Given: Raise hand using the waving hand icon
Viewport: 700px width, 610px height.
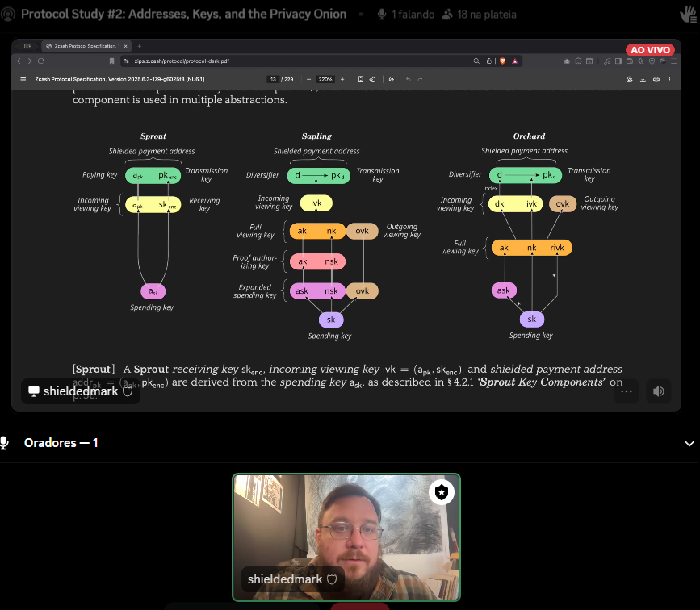Looking at the screenshot, I should tap(690, 15).
